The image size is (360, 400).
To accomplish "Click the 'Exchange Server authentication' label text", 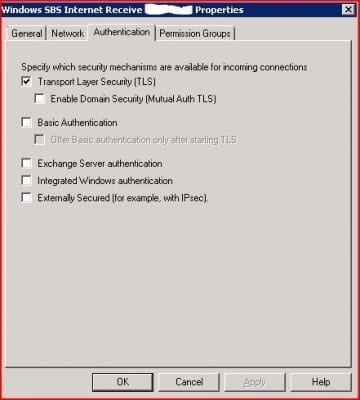I will (100, 163).
